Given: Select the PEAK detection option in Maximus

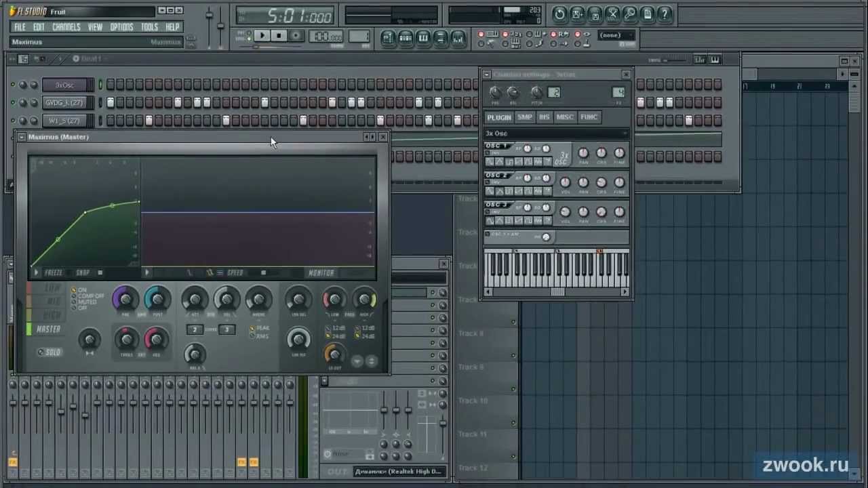Looking at the screenshot, I should click(260, 328).
